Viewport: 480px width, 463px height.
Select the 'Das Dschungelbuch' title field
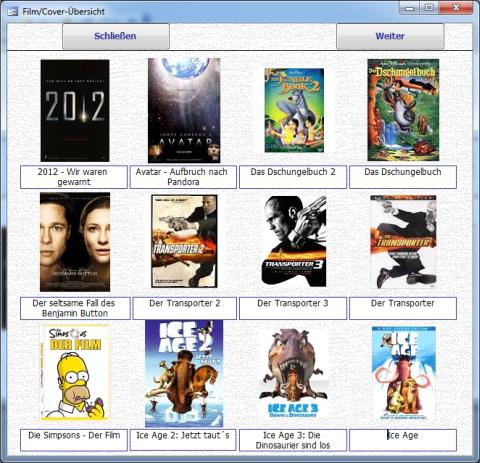pyautogui.click(x=403, y=177)
